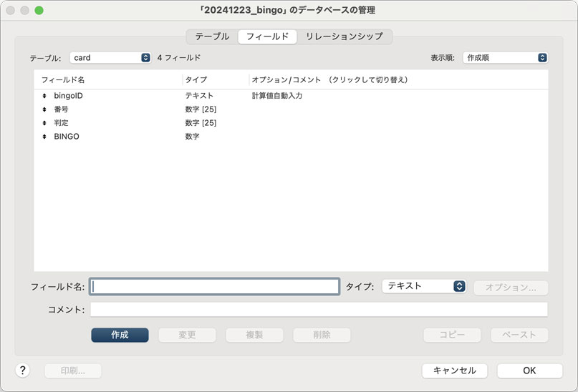
Task: Focus the コメント input field
Action: 319,310
